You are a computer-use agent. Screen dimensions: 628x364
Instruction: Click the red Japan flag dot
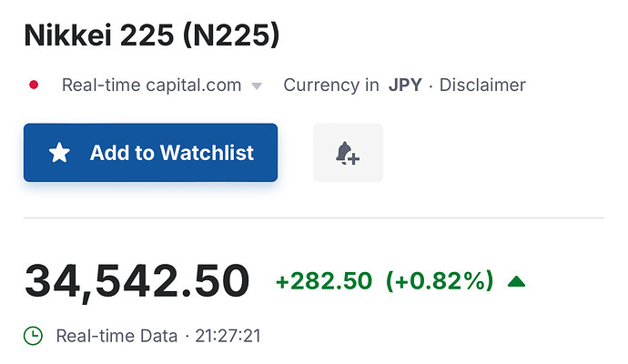tap(34, 86)
